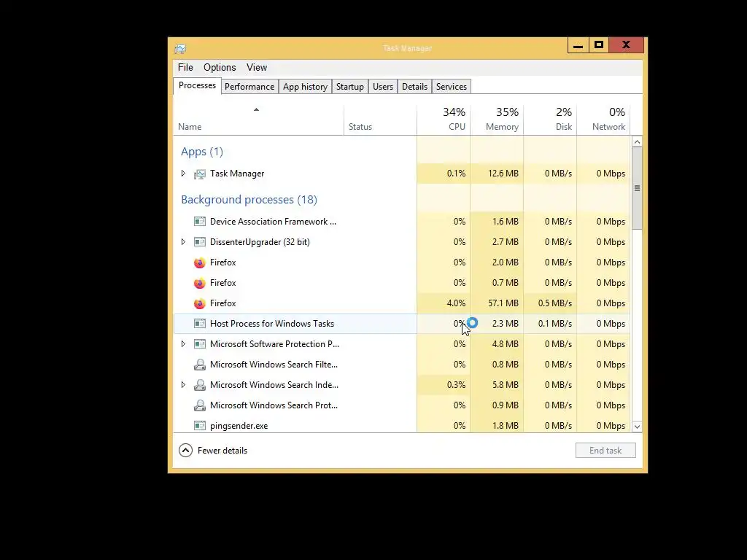The width and height of the screenshot is (747, 560).
Task: Switch to the Performance tab
Action: (249, 87)
